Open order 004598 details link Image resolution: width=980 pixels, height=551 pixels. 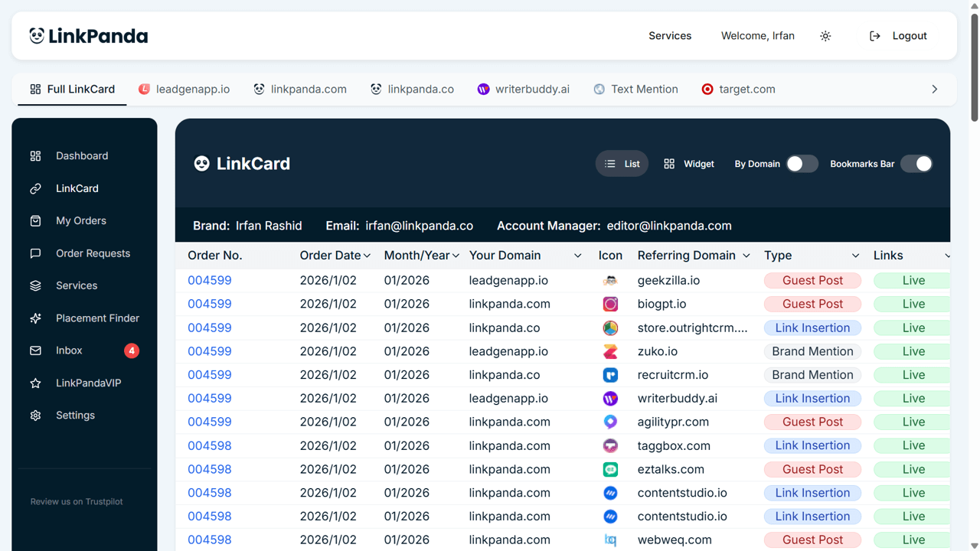click(209, 445)
